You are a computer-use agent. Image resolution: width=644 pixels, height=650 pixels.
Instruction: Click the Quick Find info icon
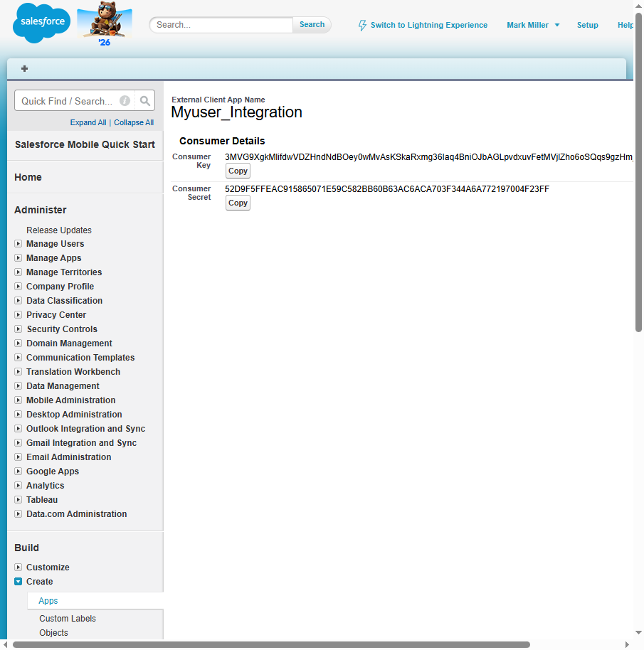pyautogui.click(x=125, y=101)
